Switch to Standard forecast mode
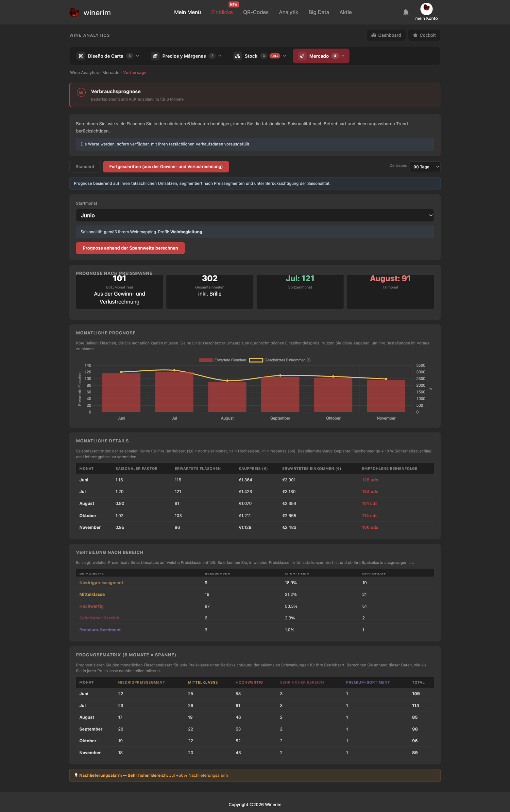The height and width of the screenshot is (812, 510). [x=85, y=167]
